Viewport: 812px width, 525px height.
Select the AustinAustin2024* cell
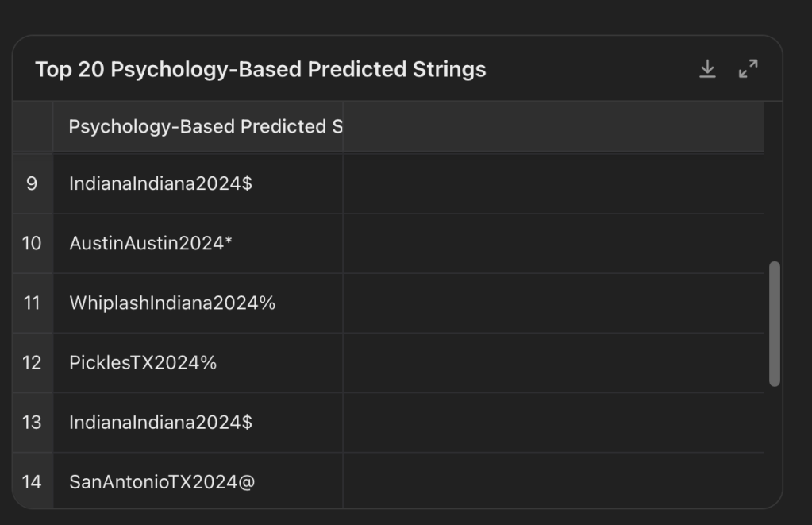[151, 243]
